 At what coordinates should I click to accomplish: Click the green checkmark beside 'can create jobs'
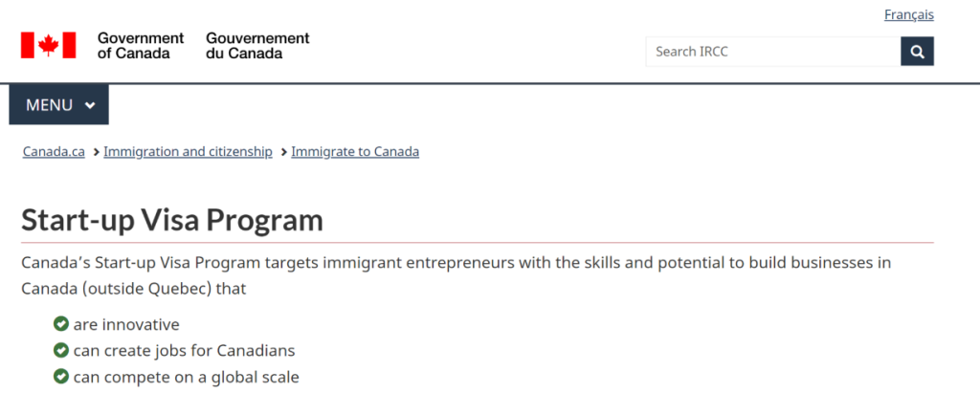point(60,350)
